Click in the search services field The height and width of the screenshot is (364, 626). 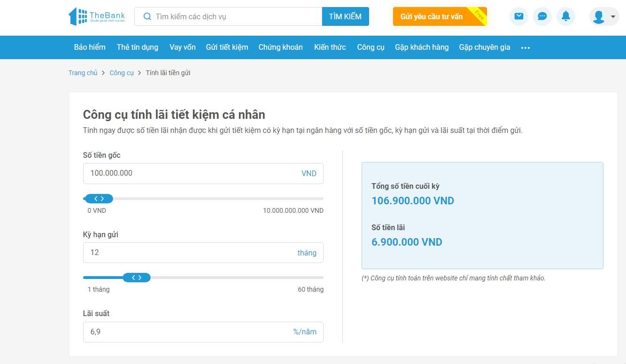click(228, 16)
